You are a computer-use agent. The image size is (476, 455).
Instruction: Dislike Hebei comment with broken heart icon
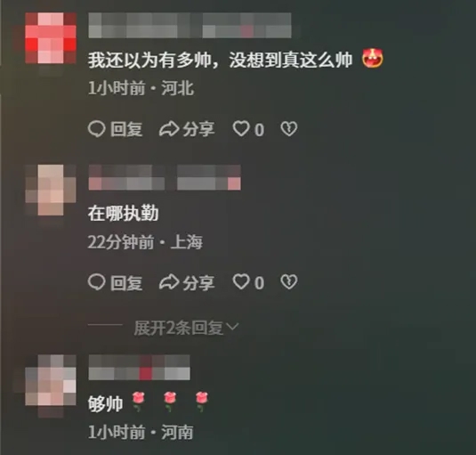[x=288, y=129]
